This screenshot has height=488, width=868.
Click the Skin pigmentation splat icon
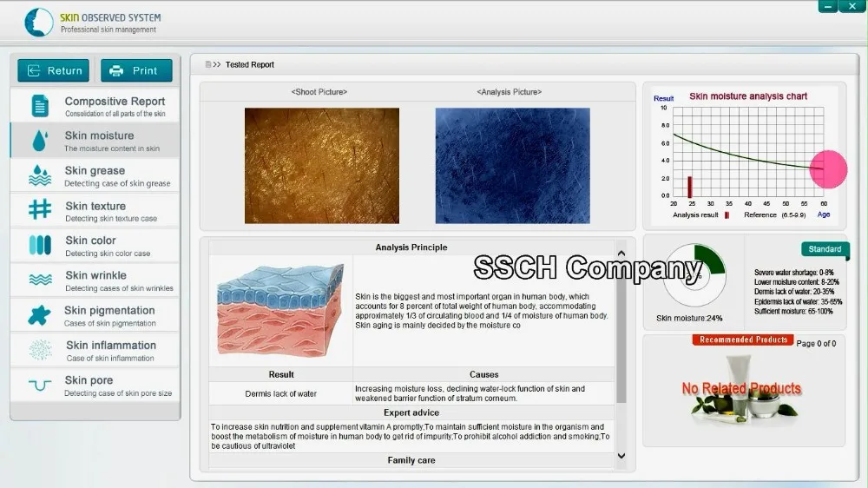(x=40, y=315)
